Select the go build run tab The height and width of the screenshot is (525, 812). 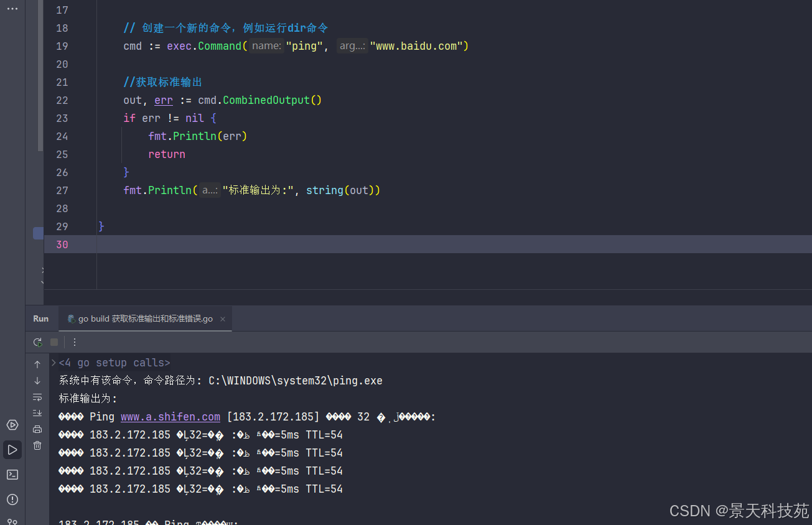coord(144,318)
